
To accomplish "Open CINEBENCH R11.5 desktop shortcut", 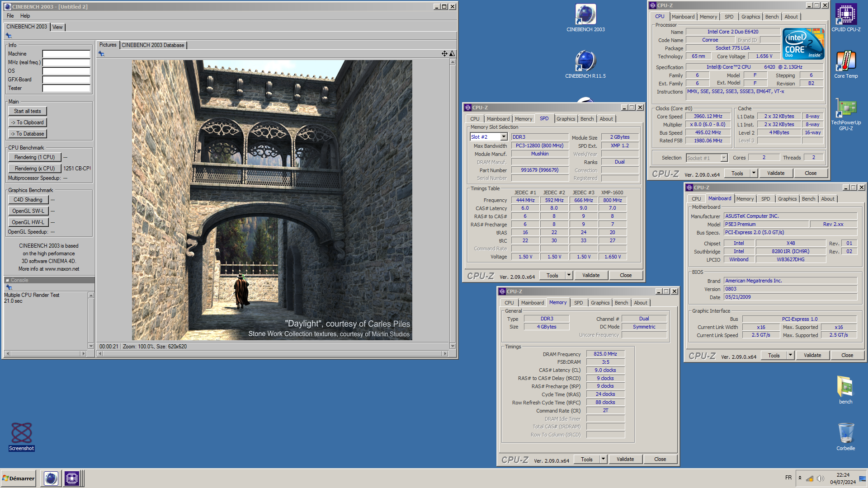I will 585,65.
